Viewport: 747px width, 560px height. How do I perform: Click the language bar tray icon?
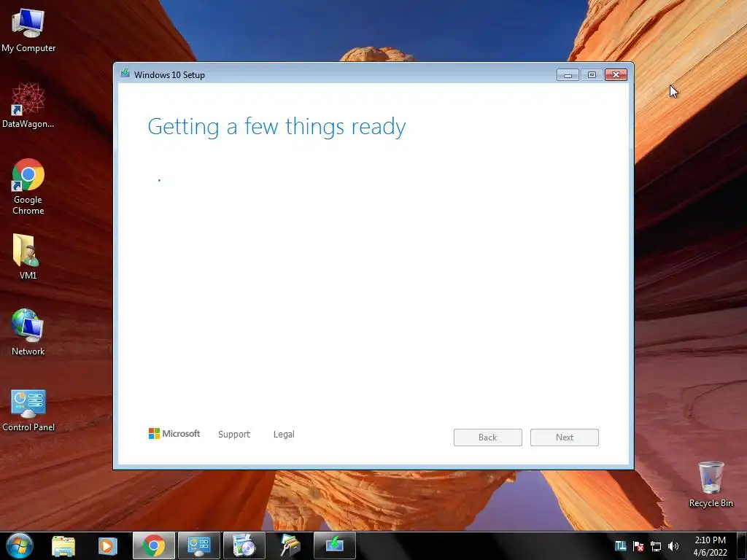click(x=620, y=546)
